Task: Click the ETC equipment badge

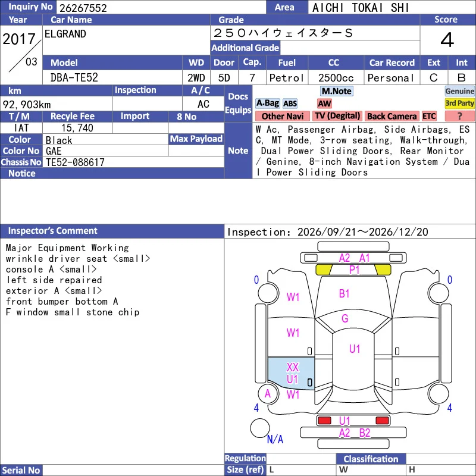Action: (x=429, y=116)
